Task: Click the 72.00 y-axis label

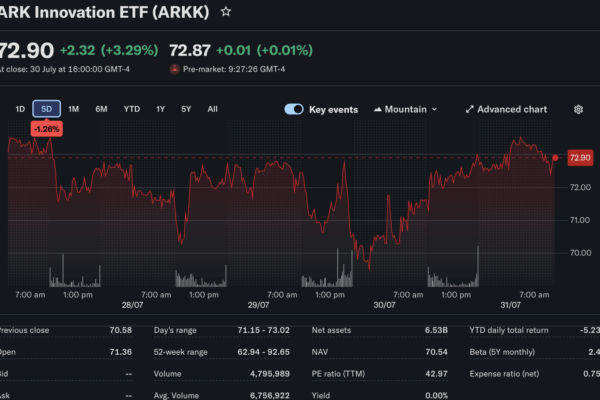Action: pos(580,187)
